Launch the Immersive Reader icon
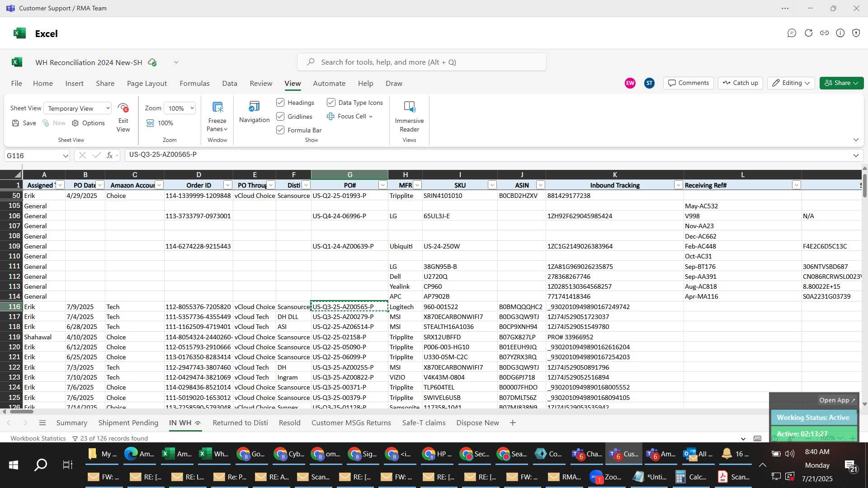Screen dimensions: 868x488 coord(409,107)
